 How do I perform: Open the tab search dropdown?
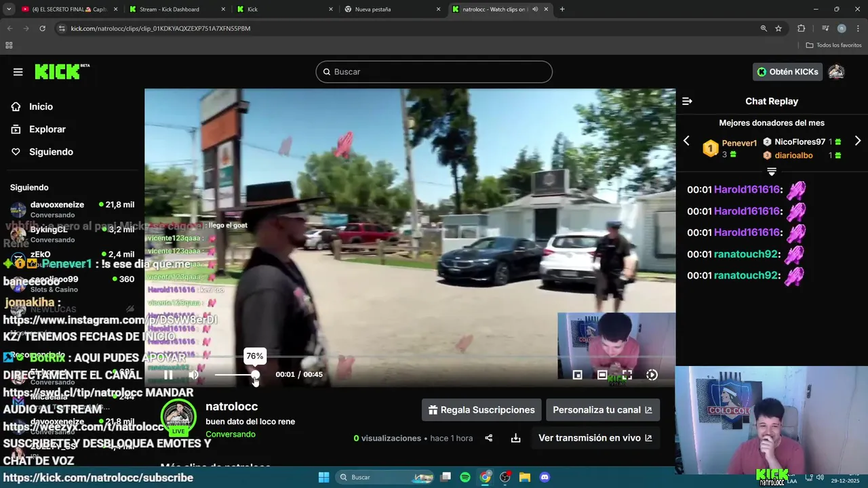click(9, 9)
